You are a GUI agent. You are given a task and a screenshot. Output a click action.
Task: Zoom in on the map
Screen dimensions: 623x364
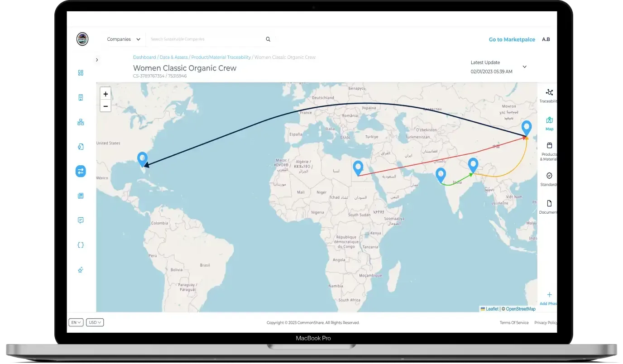point(105,94)
